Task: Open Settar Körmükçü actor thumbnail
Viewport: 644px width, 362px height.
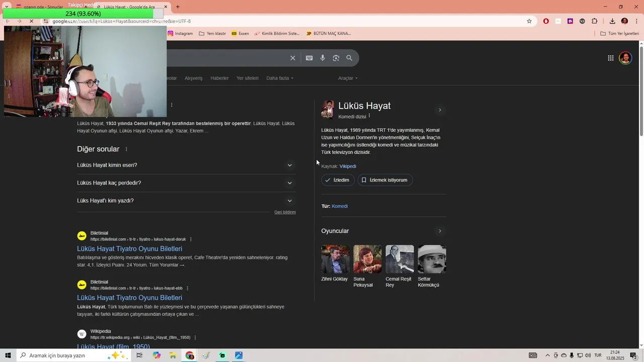Action: click(432, 259)
